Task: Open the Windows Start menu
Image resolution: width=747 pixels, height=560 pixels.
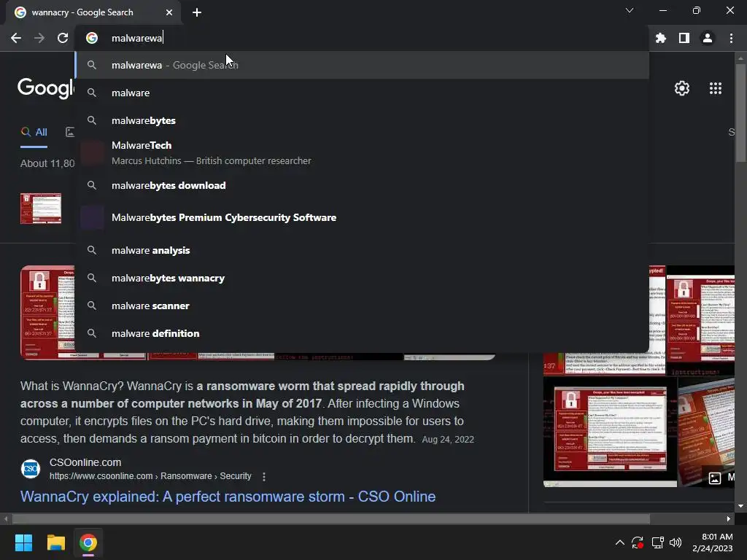Action: point(23,542)
